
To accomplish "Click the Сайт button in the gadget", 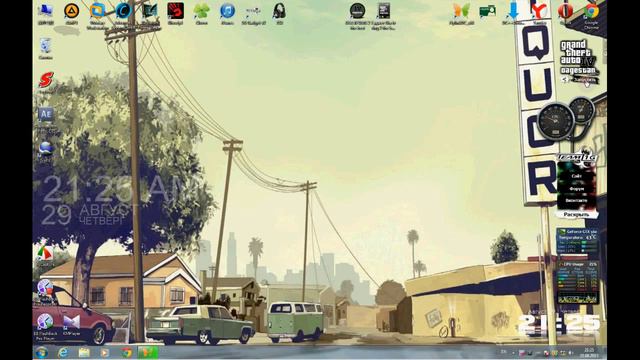I will pos(576,176).
